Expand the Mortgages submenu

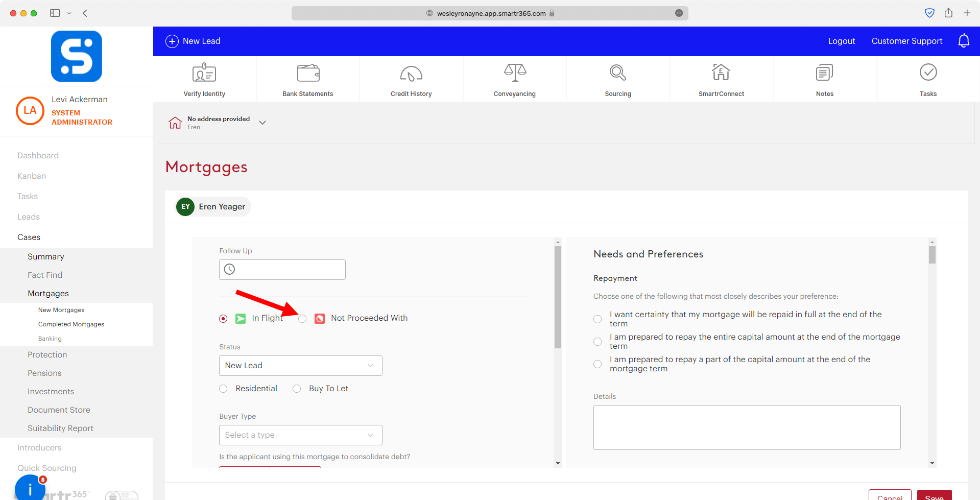pos(48,293)
